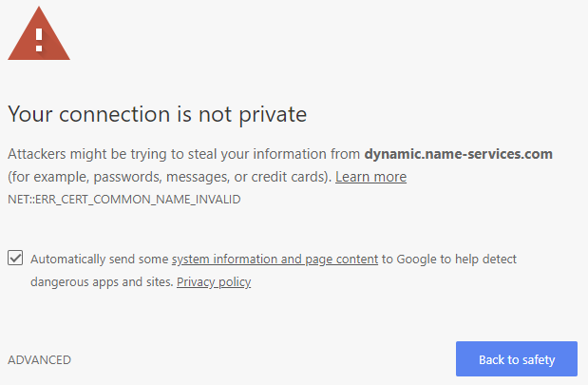This screenshot has width=588, height=385.
Task: Click the exclamation mark inside the warning triangle
Action: tap(39, 40)
